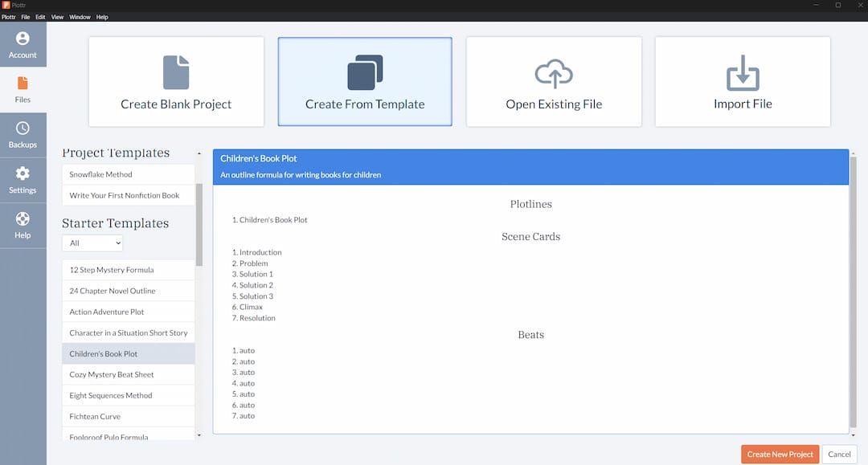868x465 pixels.
Task: Click the Create New Project button
Action: click(780, 455)
